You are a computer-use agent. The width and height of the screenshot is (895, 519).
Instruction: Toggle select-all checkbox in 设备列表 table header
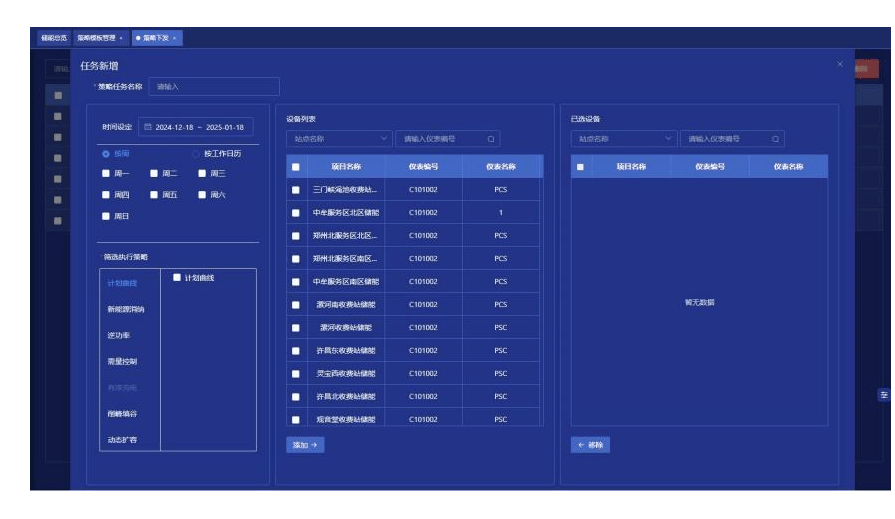pyautogui.click(x=296, y=167)
